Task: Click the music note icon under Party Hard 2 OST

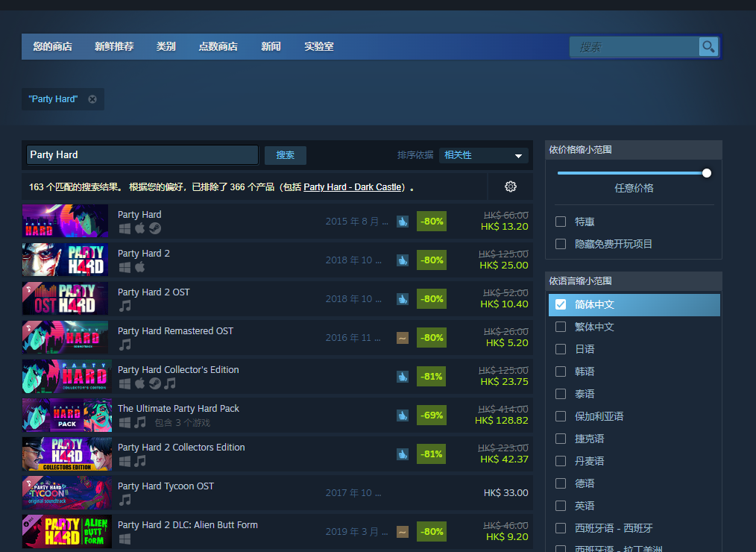Action: [125, 306]
